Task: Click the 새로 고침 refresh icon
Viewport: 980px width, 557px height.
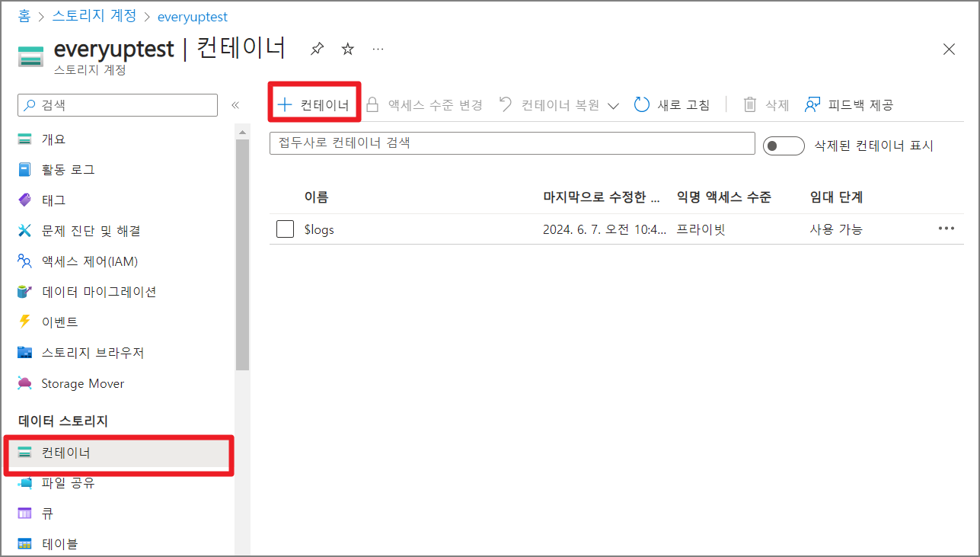Action: (642, 104)
